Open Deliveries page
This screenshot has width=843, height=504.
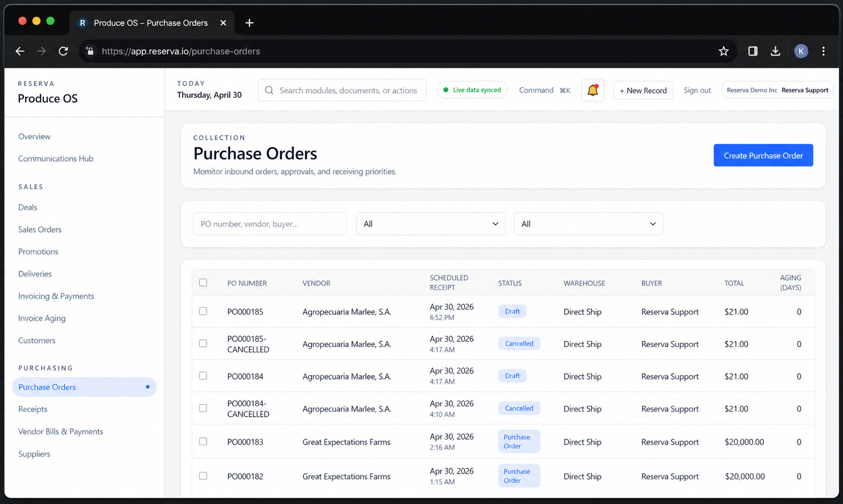click(35, 274)
